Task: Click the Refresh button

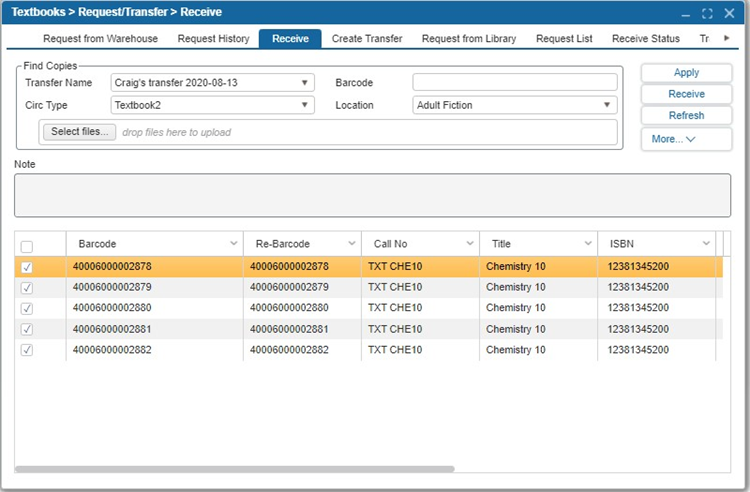Action: (x=686, y=116)
